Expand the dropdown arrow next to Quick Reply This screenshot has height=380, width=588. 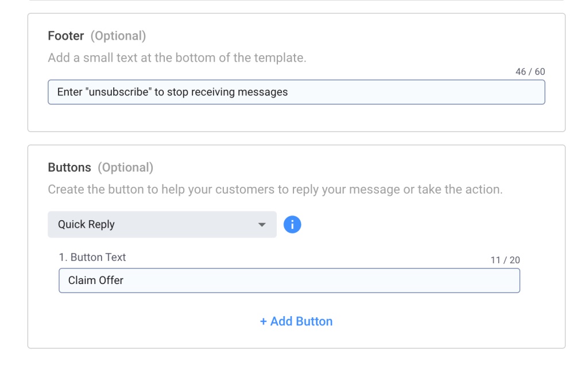click(262, 225)
